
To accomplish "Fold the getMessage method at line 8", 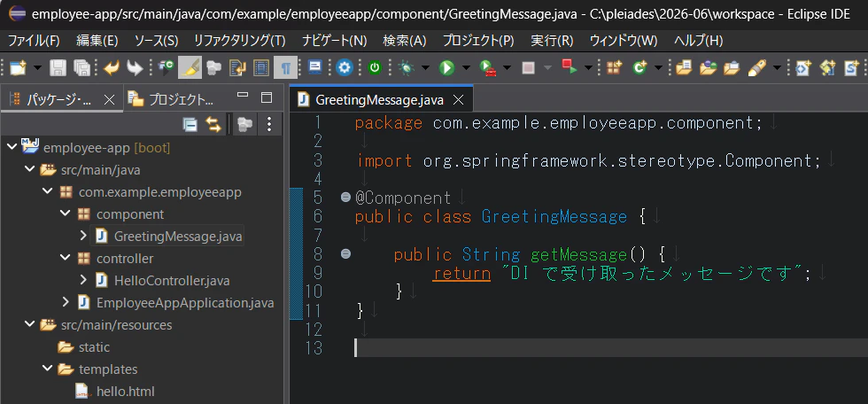I will 346,254.
